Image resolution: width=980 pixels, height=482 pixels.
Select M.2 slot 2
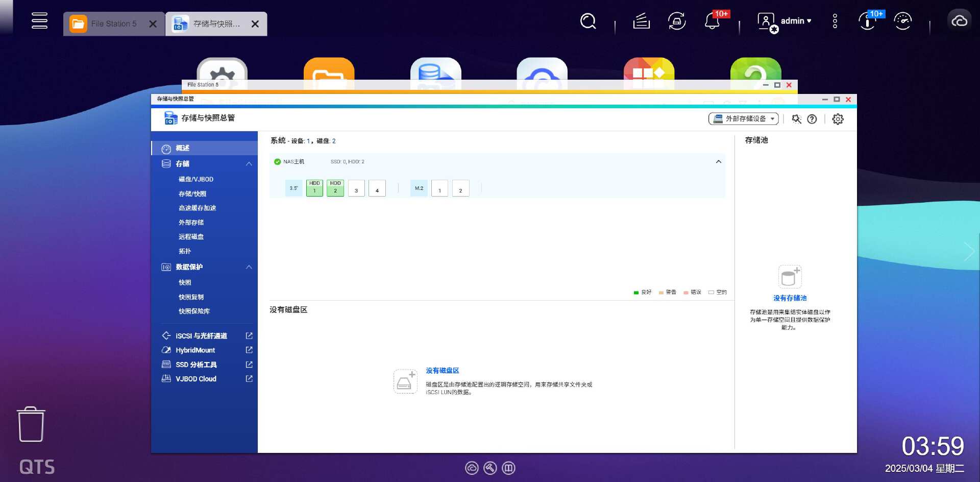460,188
